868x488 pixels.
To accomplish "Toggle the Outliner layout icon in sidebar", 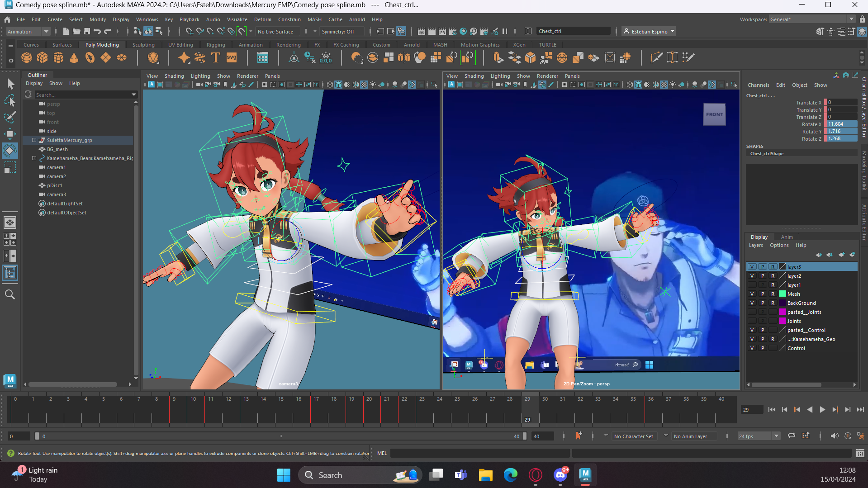I will tap(10, 273).
